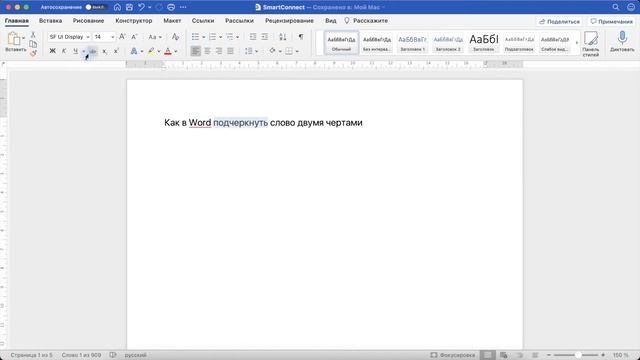Toggle the Автосохранение switch
This screenshot has width=640, height=360.
[x=95, y=7]
